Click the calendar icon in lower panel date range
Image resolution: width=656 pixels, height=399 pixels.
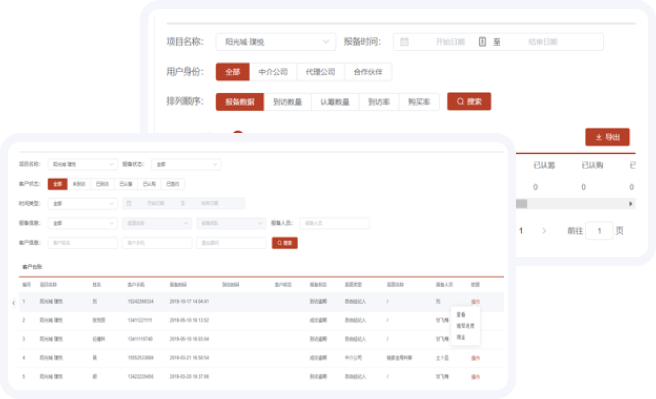(x=129, y=203)
